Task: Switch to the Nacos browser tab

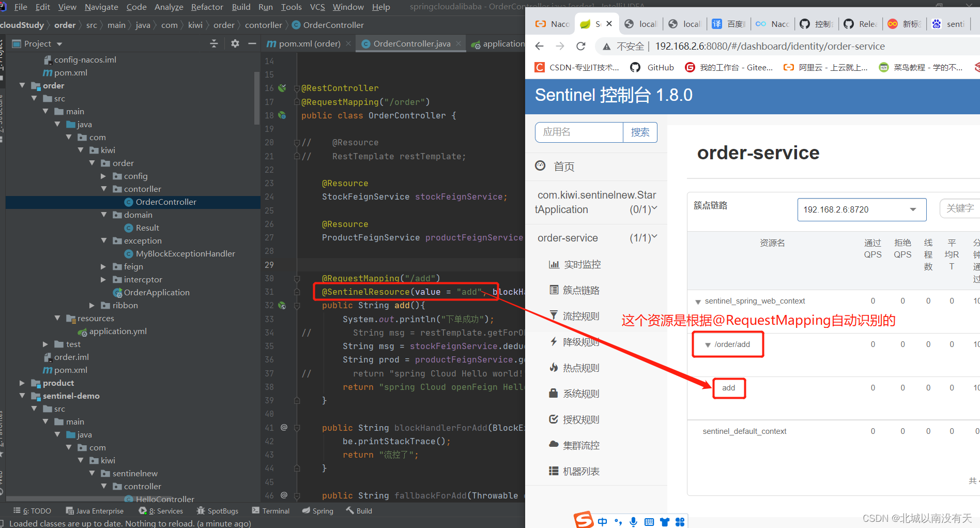Action: (x=553, y=24)
